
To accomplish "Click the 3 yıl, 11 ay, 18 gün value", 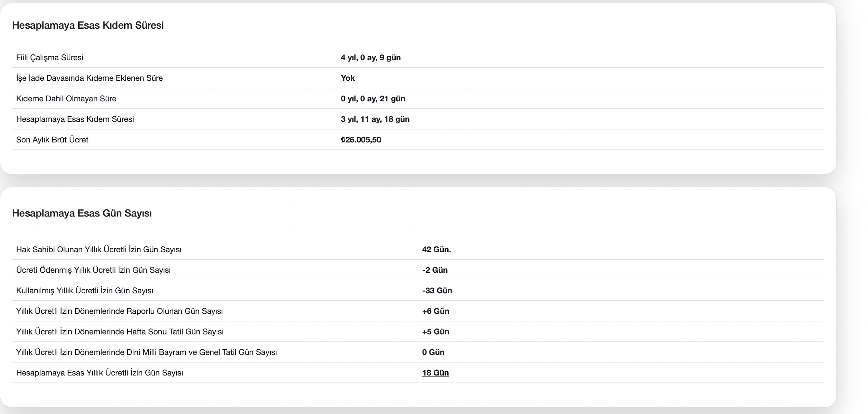I will 375,119.
